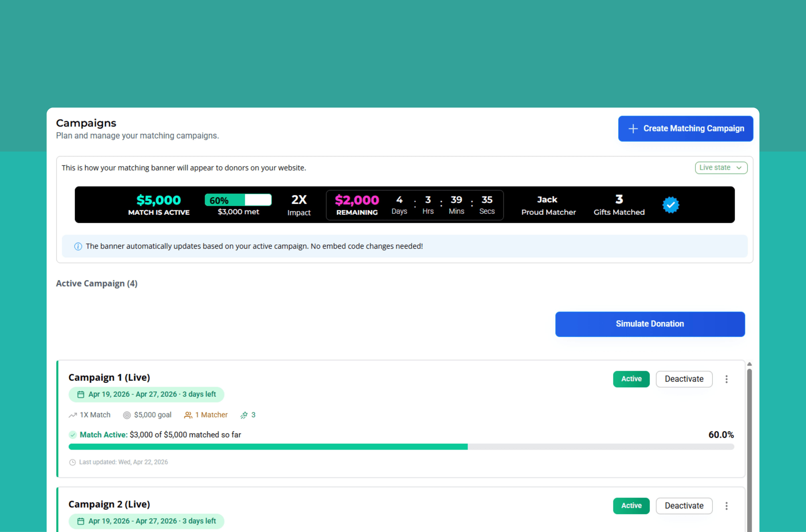
Task: Click the $5,000 goal target icon
Action: [127, 415]
